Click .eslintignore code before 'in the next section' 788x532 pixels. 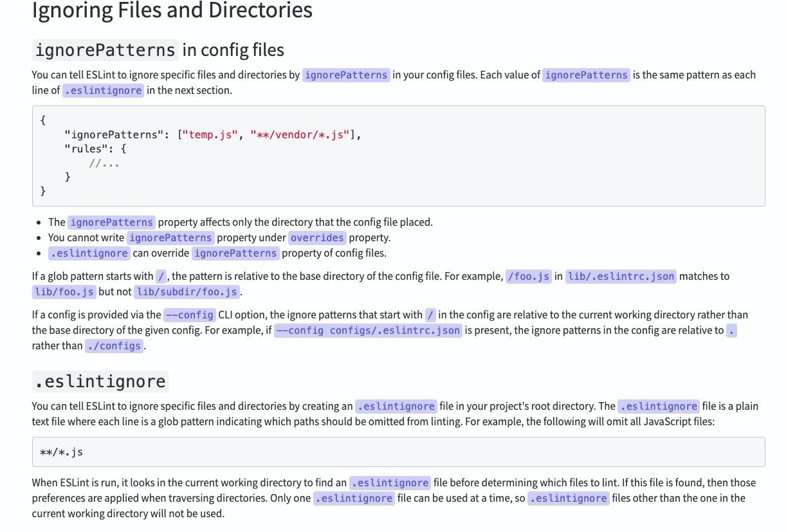(103, 90)
